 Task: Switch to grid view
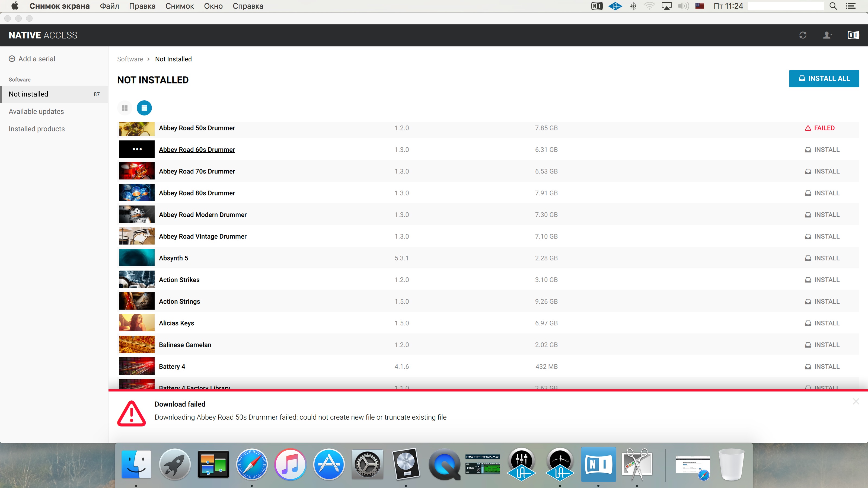125,108
